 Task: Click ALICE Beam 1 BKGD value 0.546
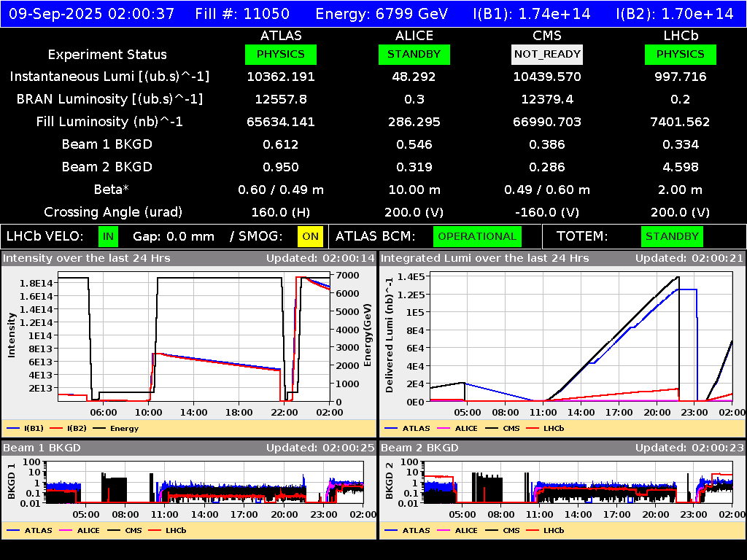[x=414, y=144]
